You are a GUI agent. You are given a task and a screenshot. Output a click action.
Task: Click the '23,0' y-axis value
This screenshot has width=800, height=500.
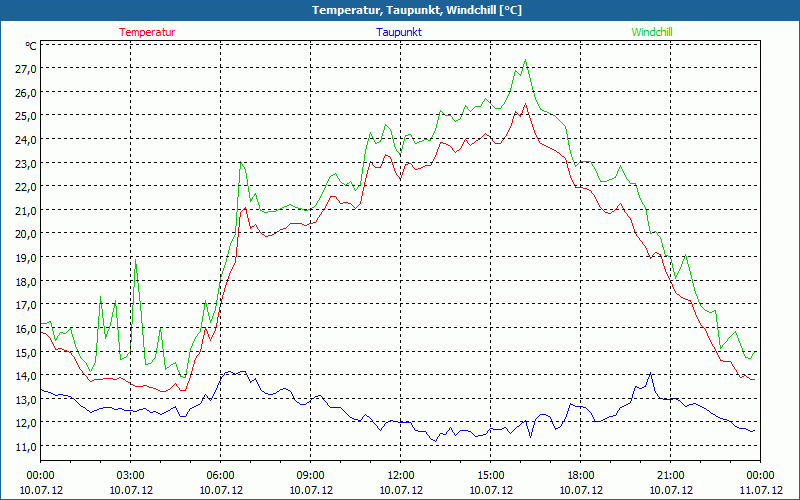click(26, 163)
